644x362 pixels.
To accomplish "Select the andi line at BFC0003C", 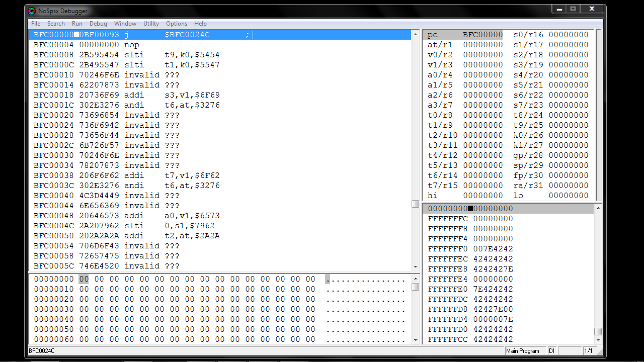I will (x=219, y=186).
